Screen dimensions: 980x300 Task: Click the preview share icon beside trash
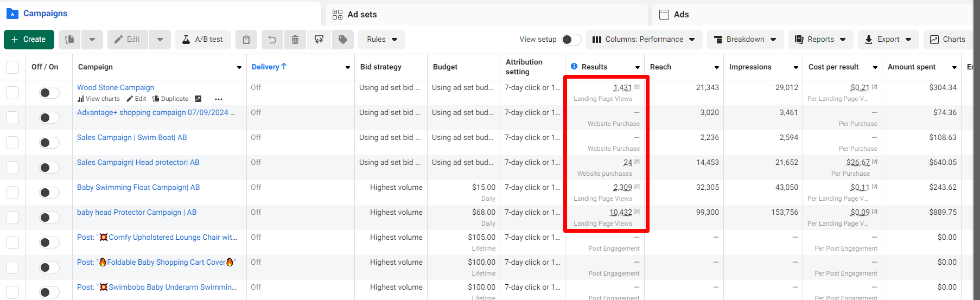319,40
